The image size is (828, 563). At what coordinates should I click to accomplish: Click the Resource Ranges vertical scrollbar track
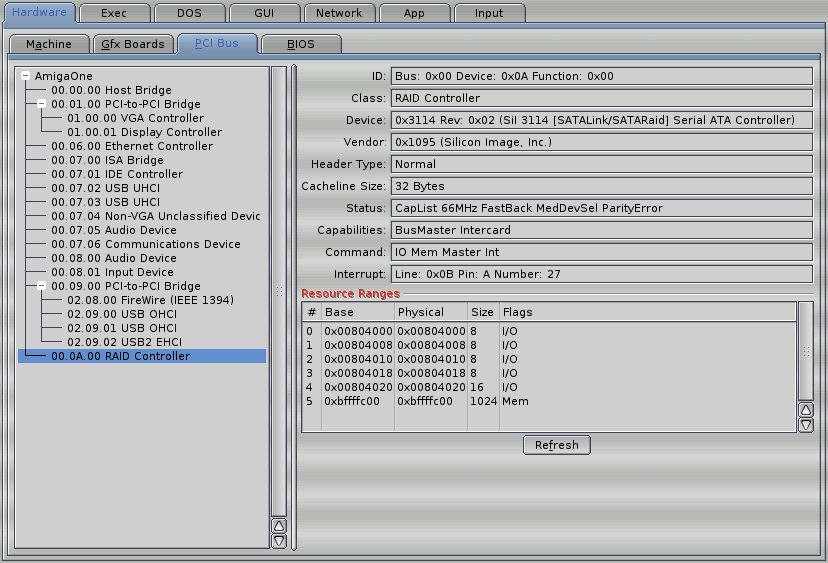click(x=806, y=352)
